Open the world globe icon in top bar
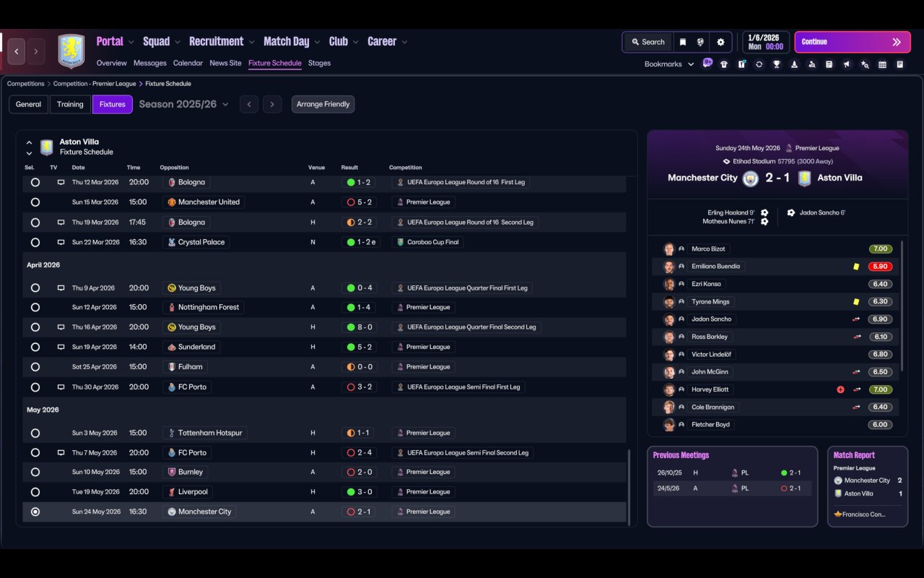 coord(700,42)
